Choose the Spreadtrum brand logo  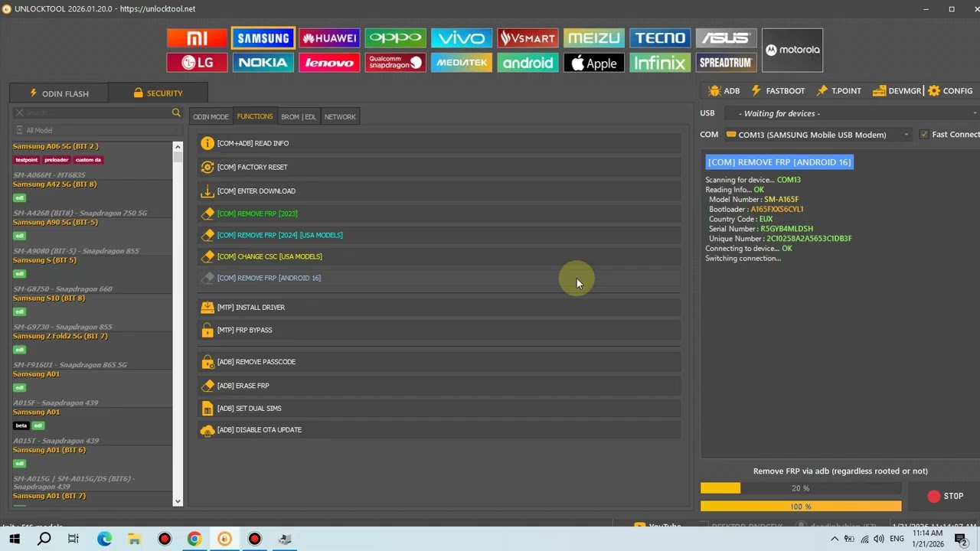(x=726, y=63)
